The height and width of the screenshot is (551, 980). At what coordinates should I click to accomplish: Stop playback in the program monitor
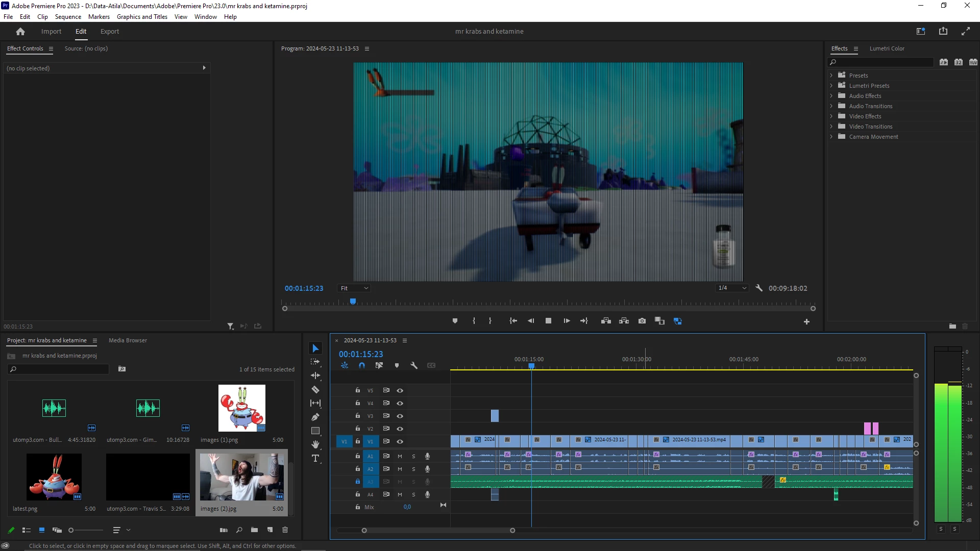tap(548, 321)
